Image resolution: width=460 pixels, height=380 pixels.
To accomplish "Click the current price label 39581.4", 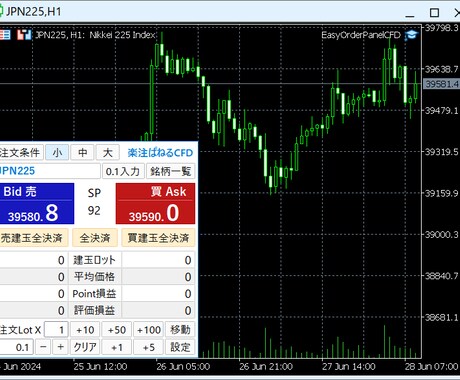I will click(x=441, y=84).
